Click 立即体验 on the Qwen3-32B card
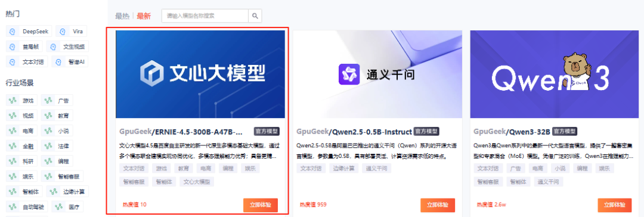This screenshot has width=644, height=217. (x=615, y=205)
